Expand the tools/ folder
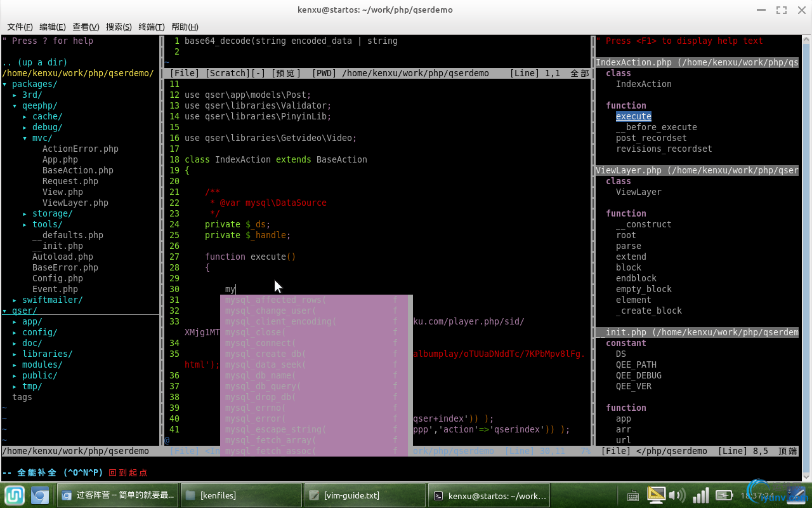This screenshot has height=508, width=812. [x=43, y=224]
